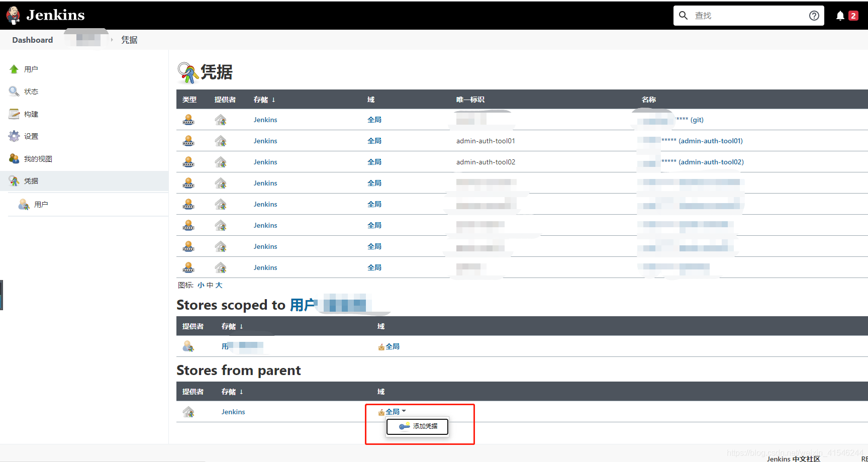Expand dropdown arrow beside parent 全局
The width and height of the screenshot is (868, 462).
[x=404, y=411]
